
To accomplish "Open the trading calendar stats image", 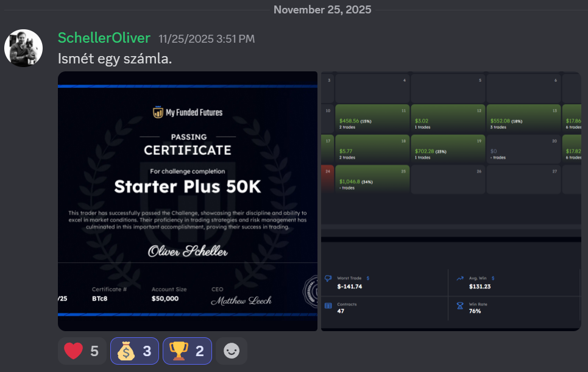I will (451, 201).
